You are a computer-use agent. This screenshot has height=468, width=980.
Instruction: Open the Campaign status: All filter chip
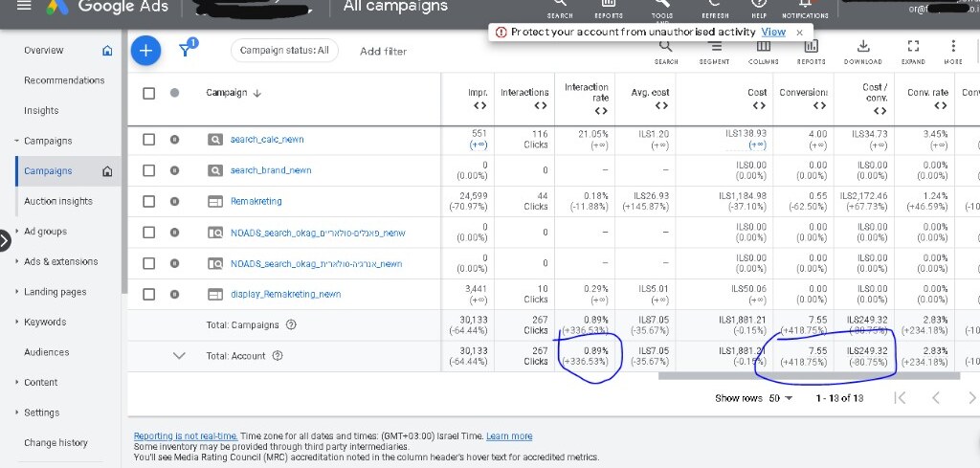[284, 51]
